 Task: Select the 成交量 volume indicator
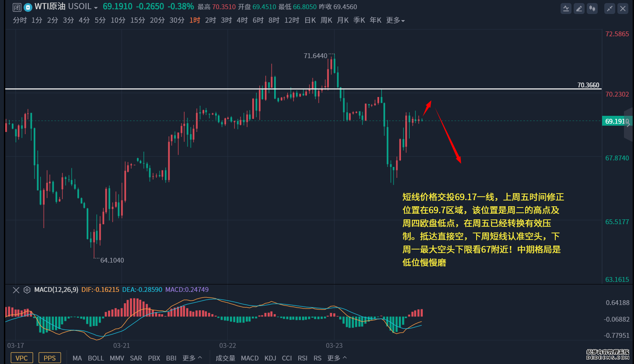click(x=225, y=358)
